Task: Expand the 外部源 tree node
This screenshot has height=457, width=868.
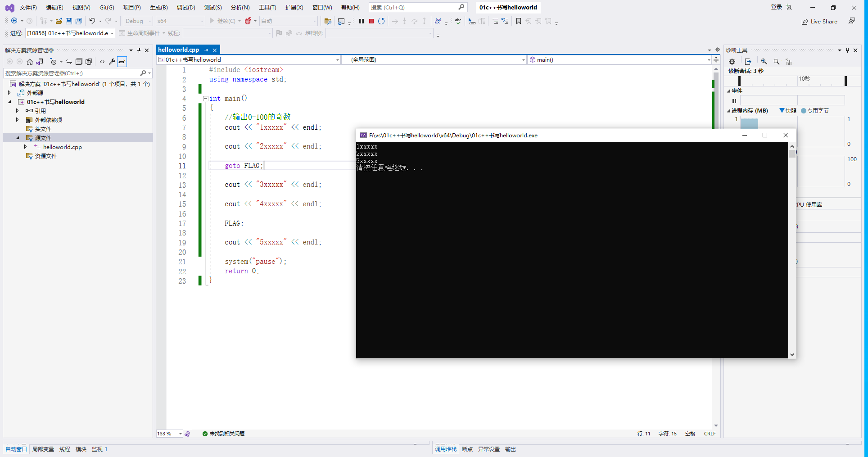Action: coord(9,93)
